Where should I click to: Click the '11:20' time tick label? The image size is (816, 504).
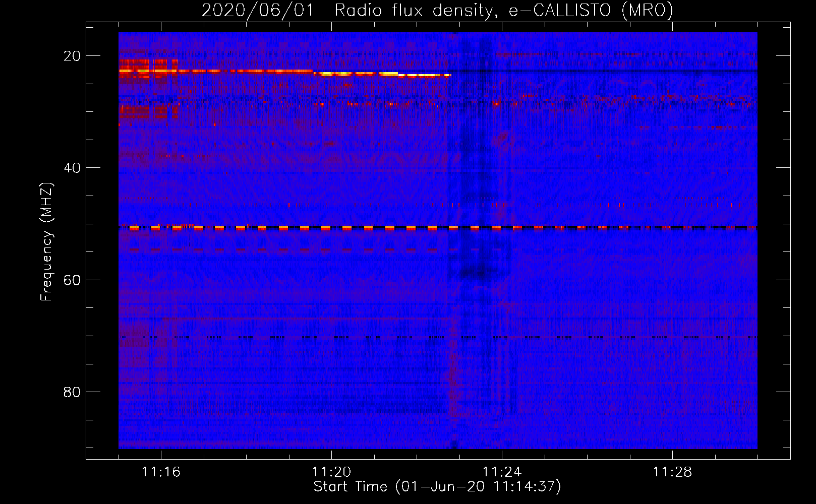coord(331,472)
